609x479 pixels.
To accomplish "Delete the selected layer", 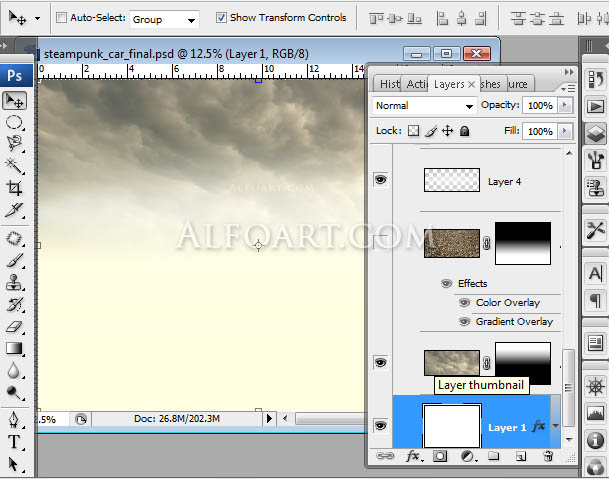I will tap(548, 456).
